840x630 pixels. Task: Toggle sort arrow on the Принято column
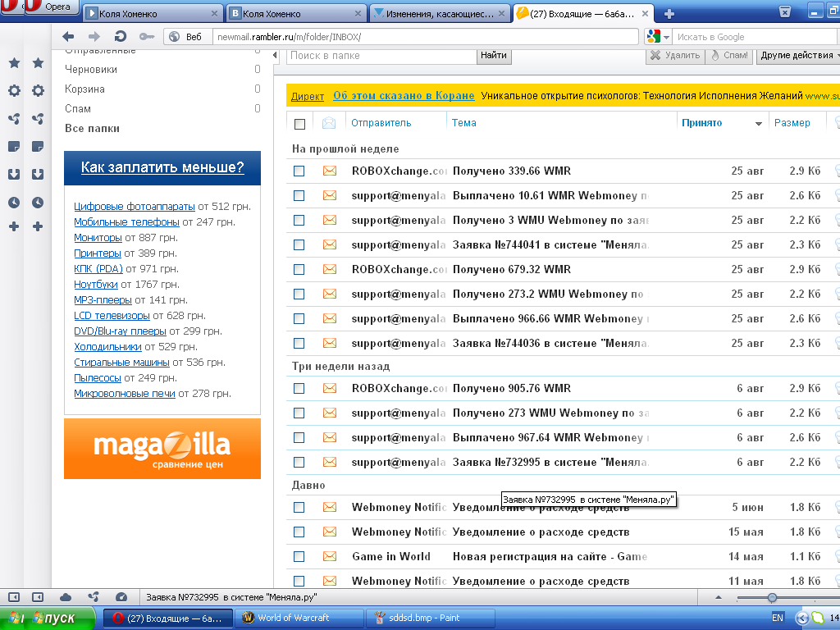pos(759,124)
